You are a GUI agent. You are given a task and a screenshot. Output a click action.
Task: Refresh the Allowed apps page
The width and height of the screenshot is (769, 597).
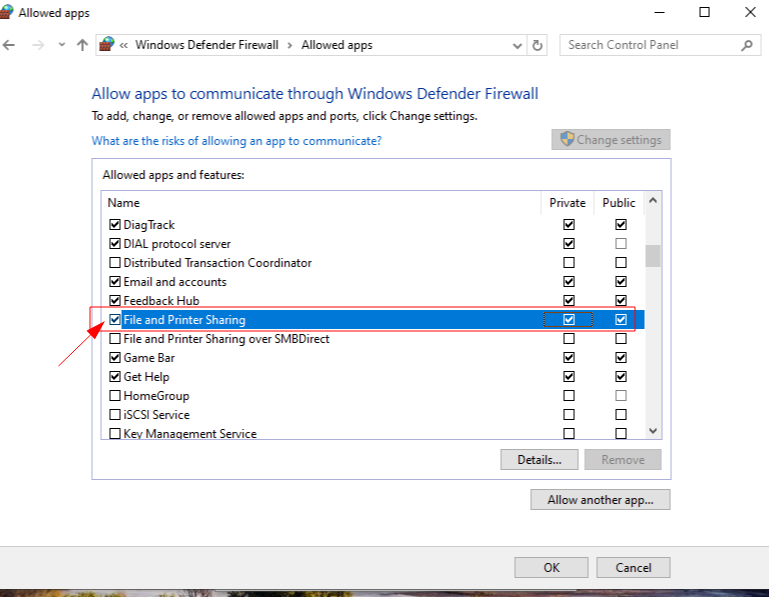tap(538, 46)
